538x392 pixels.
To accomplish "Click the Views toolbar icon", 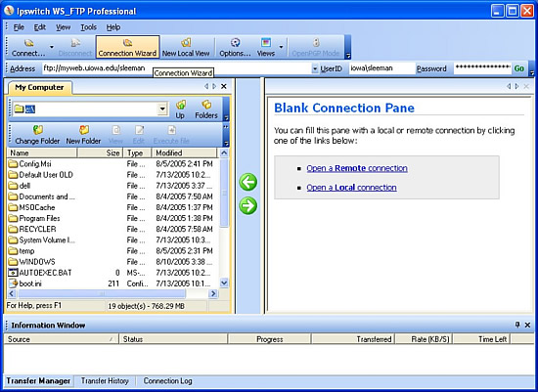I will [x=266, y=47].
